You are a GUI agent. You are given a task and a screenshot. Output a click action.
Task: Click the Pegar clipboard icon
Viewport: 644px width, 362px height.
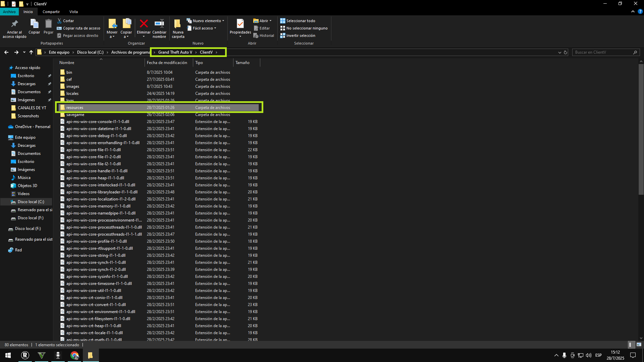click(x=48, y=24)
